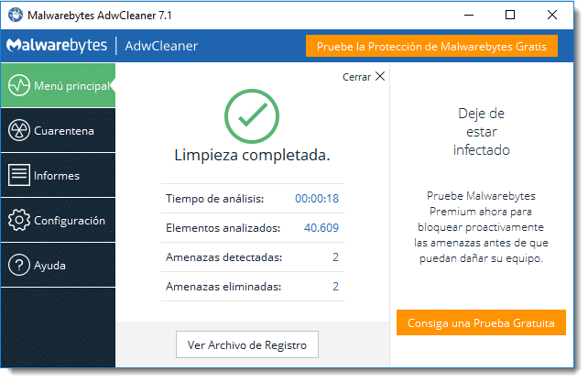This screenshot has height=382, width=588.
Task: Select the Amenazas eliminadas count
Action: (x=335, y=287)
